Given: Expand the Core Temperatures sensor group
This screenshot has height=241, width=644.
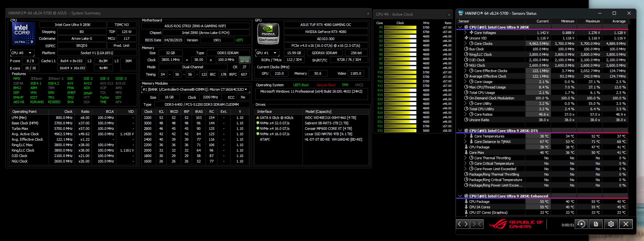Looking at the screenshot, I should tap(465, 136).
